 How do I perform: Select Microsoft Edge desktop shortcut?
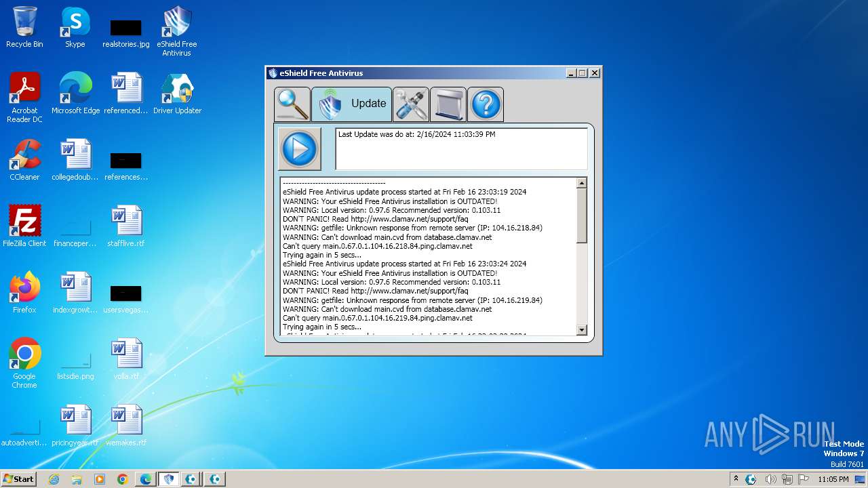[75, 94]
